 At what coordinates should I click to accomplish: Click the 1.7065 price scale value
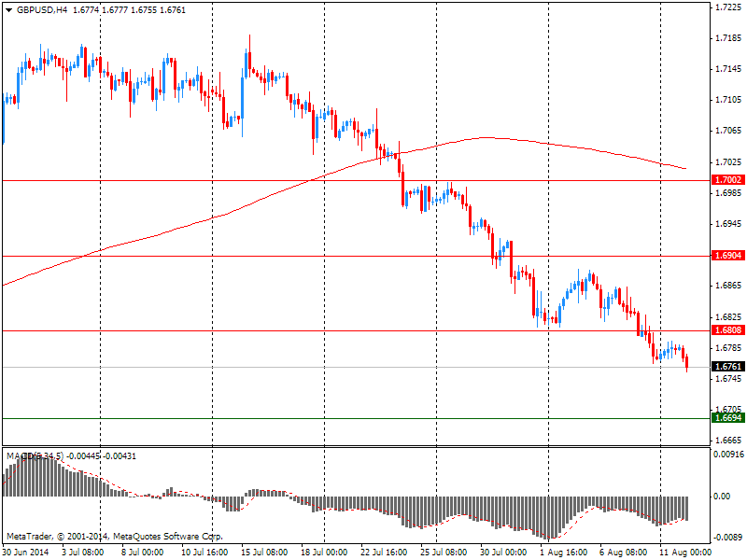click(x=729, y=131)
